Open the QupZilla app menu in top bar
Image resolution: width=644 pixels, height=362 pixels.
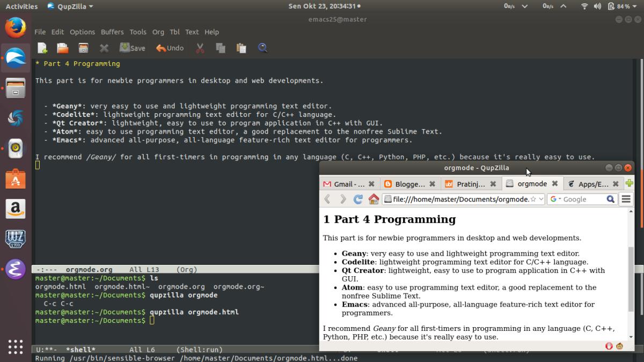[70, 6]
